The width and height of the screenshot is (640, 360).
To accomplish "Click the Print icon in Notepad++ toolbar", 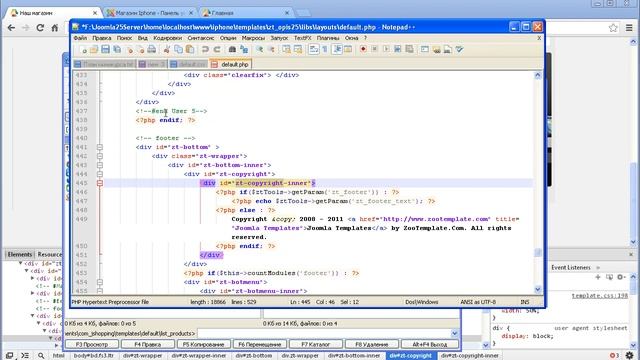I will point(151,49).
